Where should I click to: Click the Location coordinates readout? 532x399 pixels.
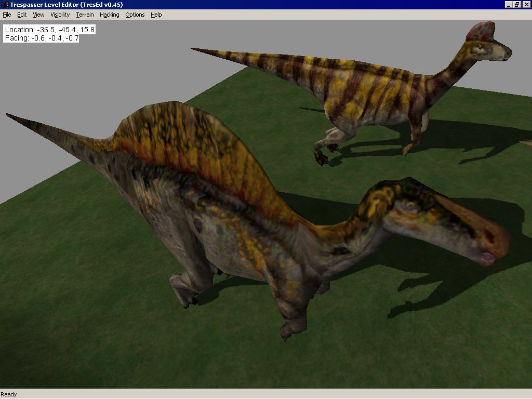(49, 30)
